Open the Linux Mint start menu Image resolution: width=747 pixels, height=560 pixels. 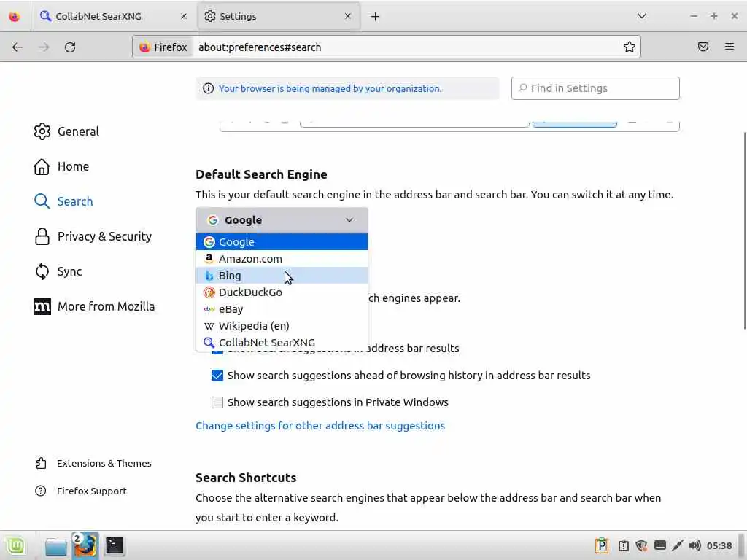[16, 545]
